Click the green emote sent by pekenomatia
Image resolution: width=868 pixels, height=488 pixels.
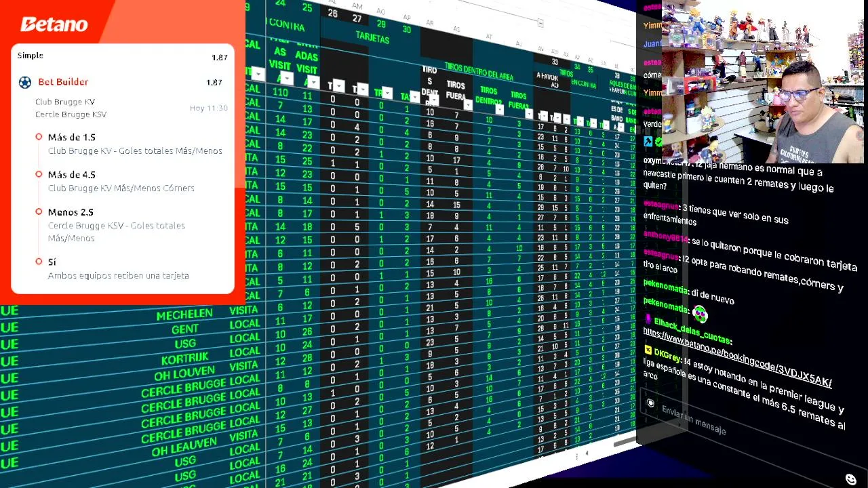[699, 314]
